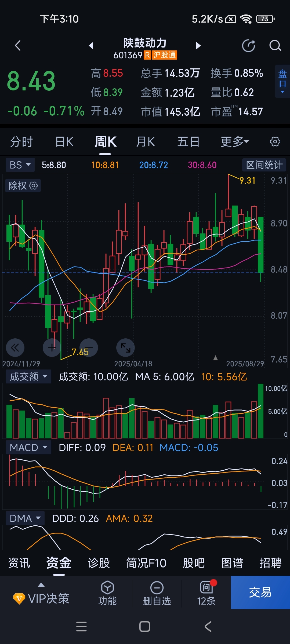Open the 招聘 tab

(270, 563)
